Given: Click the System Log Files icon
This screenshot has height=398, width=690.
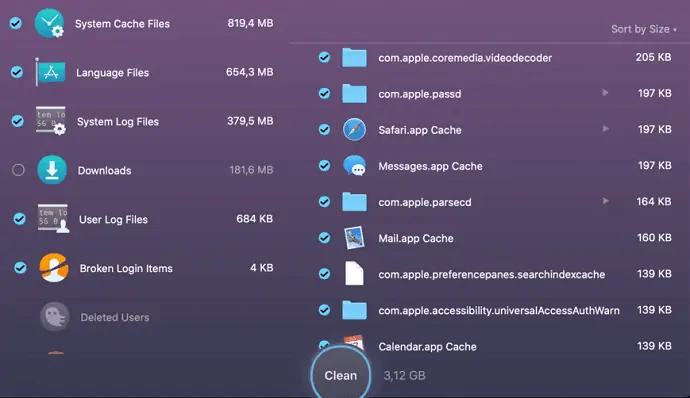Looking at the screenshot, I should (51, 121).
